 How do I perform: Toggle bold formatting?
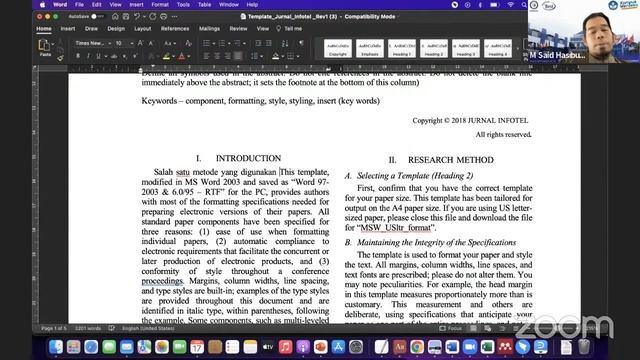(78, 56)
